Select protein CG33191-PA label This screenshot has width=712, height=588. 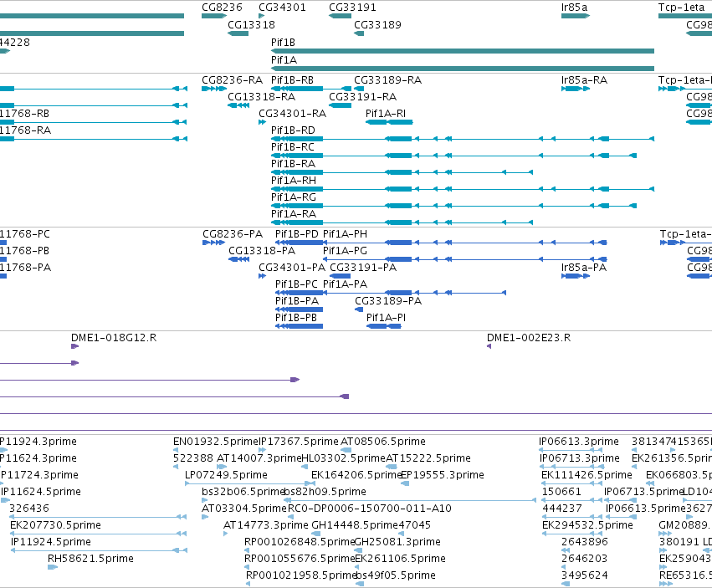(x=363, y=268)
